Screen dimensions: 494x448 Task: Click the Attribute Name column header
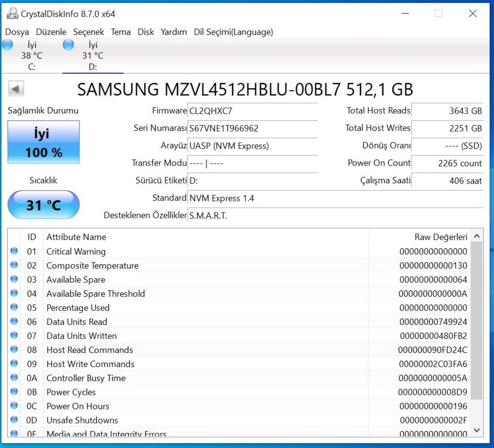[206, 237]
